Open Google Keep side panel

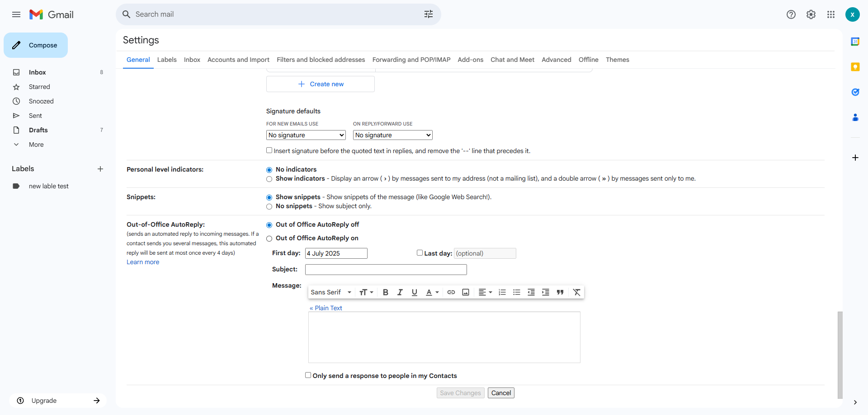(855, 67)
